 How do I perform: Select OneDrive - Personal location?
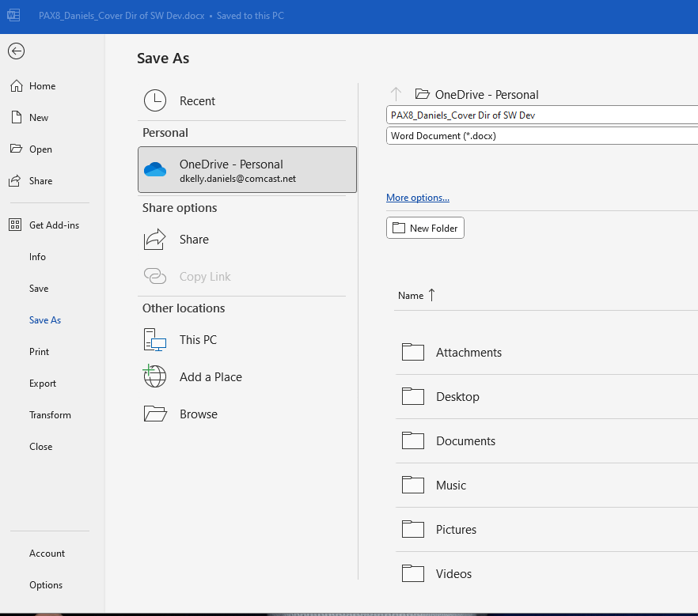point(247,169)
